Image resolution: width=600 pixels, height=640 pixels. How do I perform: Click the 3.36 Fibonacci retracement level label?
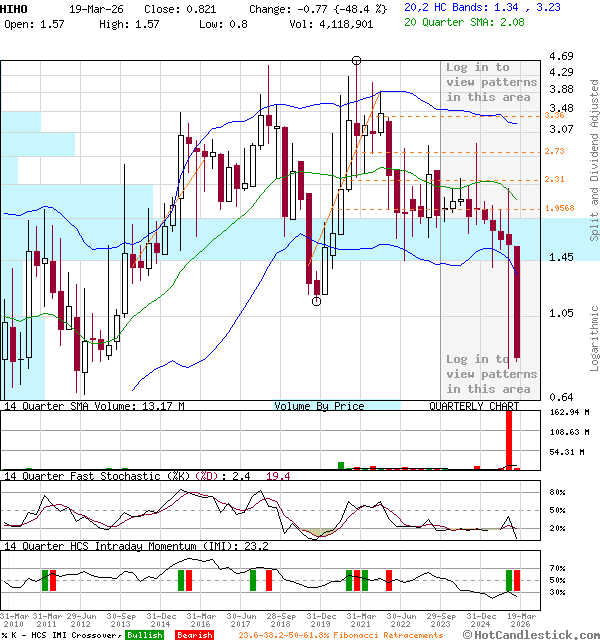point(554,115)
